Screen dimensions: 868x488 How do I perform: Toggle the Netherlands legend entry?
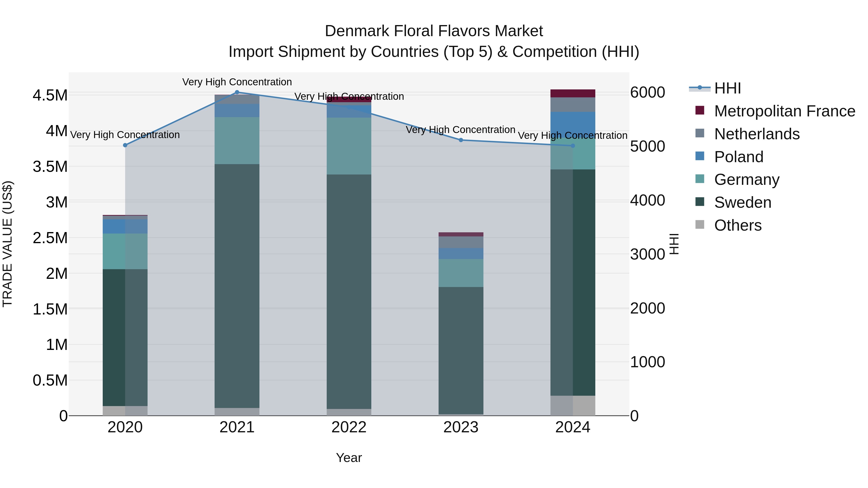[x=747, y=134]
